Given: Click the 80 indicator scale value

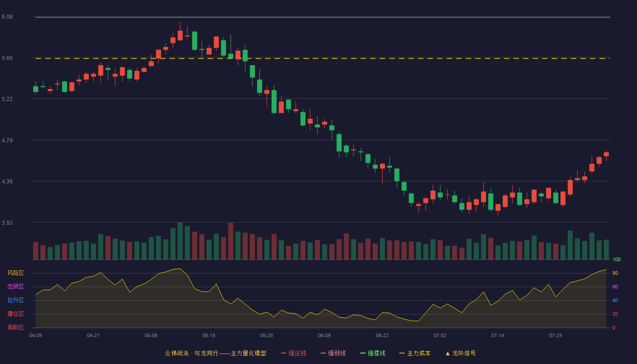Looking at the screenshot, I should 615,273.
